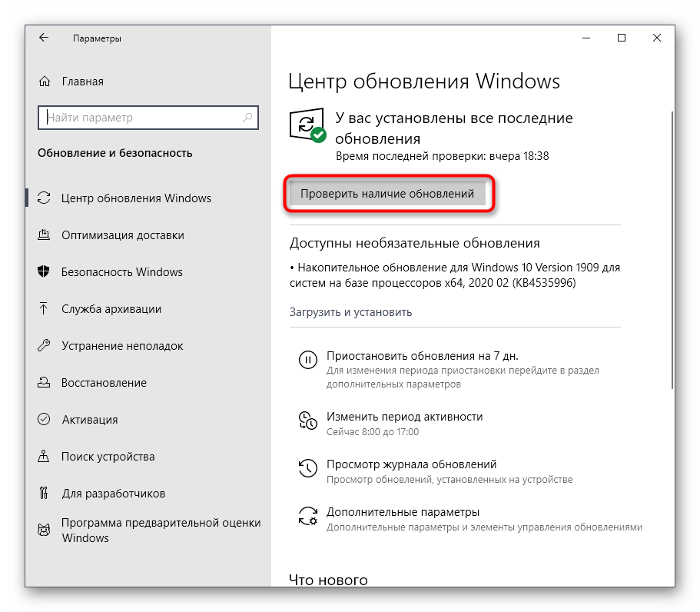
Task: Open Оптимизация доставки section
Action: [x=122, y=235]
